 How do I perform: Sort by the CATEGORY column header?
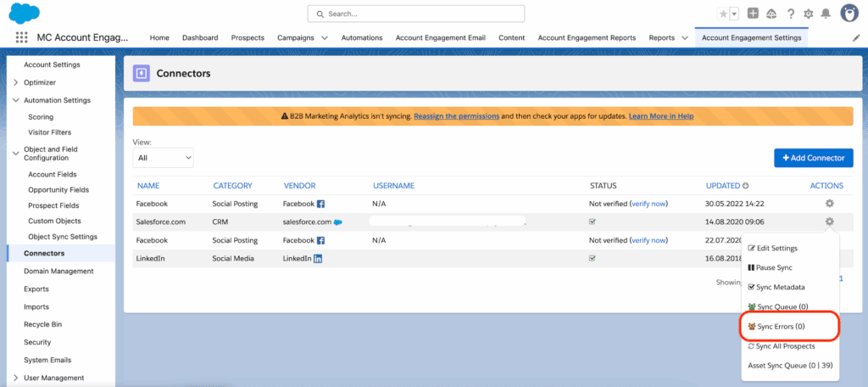(232, 186)
